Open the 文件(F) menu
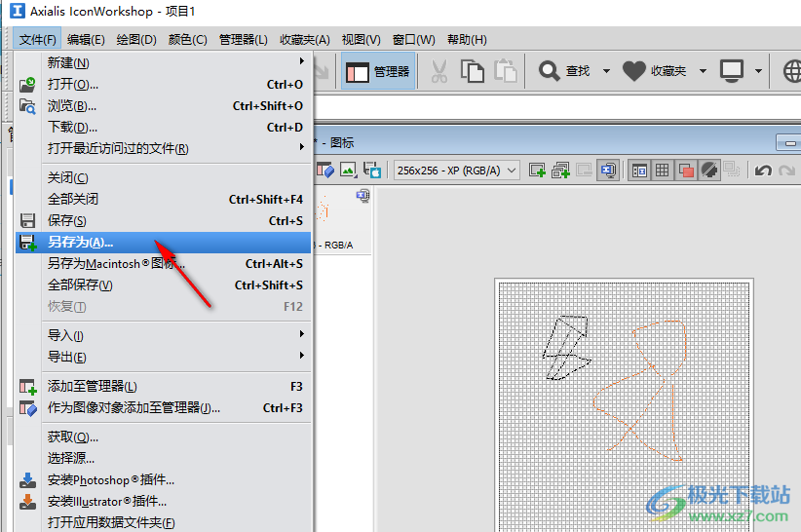Viewport: 801px width, 532px height. coord(37,40)
